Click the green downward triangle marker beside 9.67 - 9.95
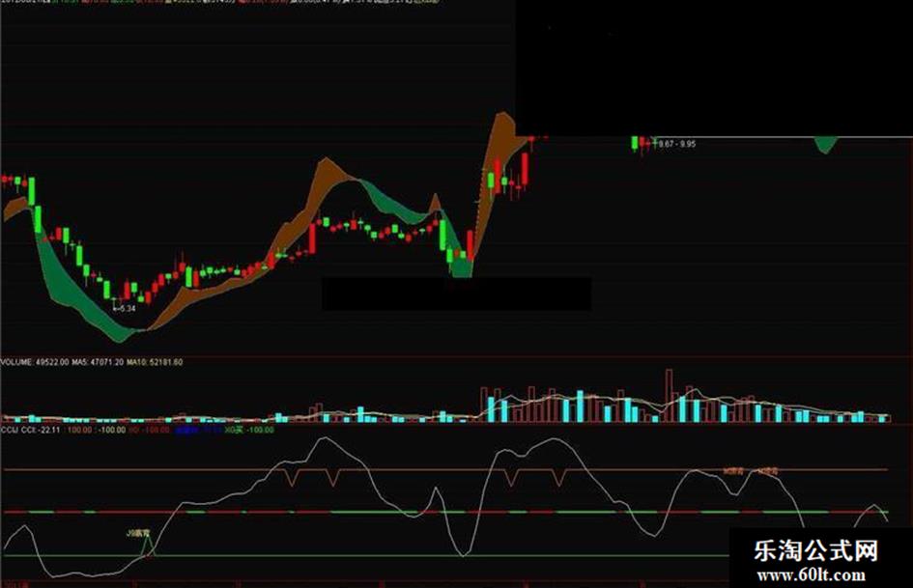The image size is (913, 588). [x=825, y=145]
